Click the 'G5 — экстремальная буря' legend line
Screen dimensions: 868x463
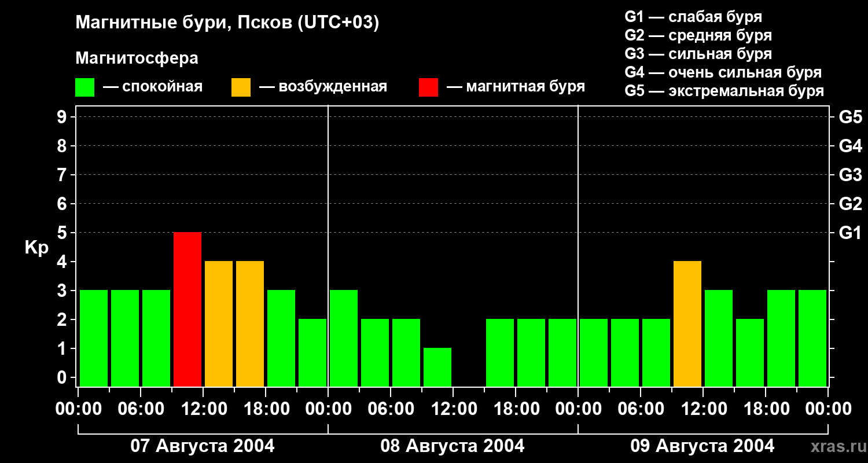tap(724, 91)
